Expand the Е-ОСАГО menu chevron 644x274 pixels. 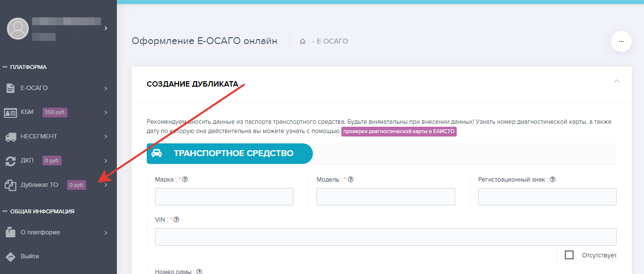106,88
